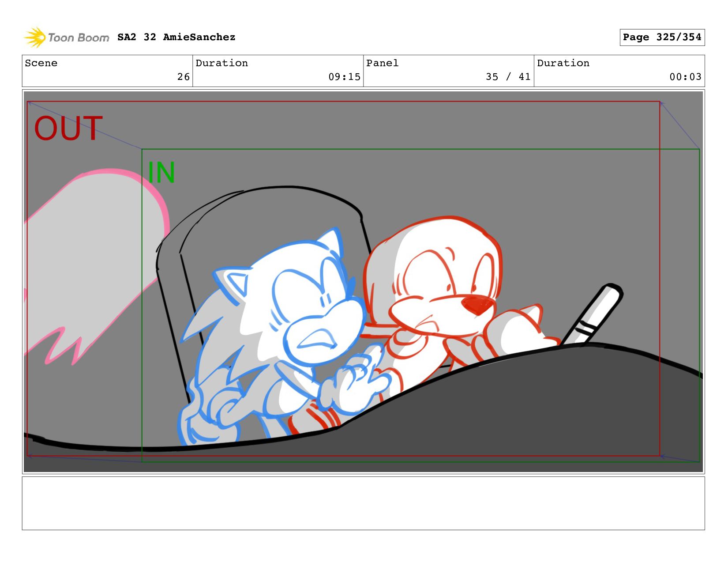Click the empty notes box below the panel
Viewport: 728px width, 563px height.
click(x=363, y=503)
